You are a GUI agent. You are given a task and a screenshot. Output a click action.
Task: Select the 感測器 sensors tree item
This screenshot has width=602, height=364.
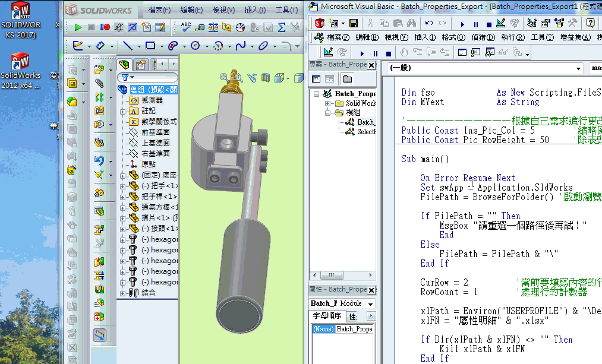click(x=152, y=100)
